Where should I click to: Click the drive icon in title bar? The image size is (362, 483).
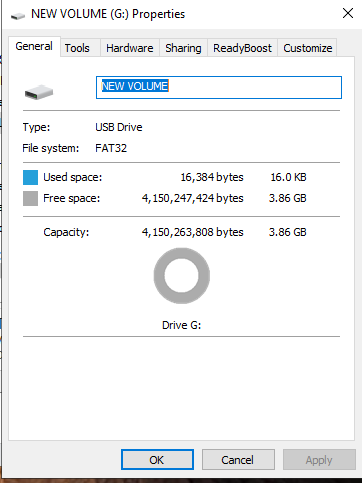click(18, 16)
